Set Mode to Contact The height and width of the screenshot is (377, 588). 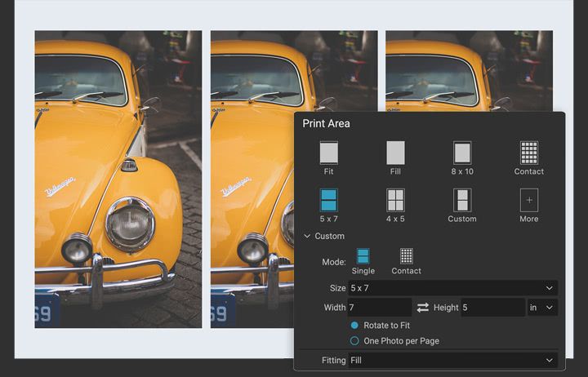(406, 261)
